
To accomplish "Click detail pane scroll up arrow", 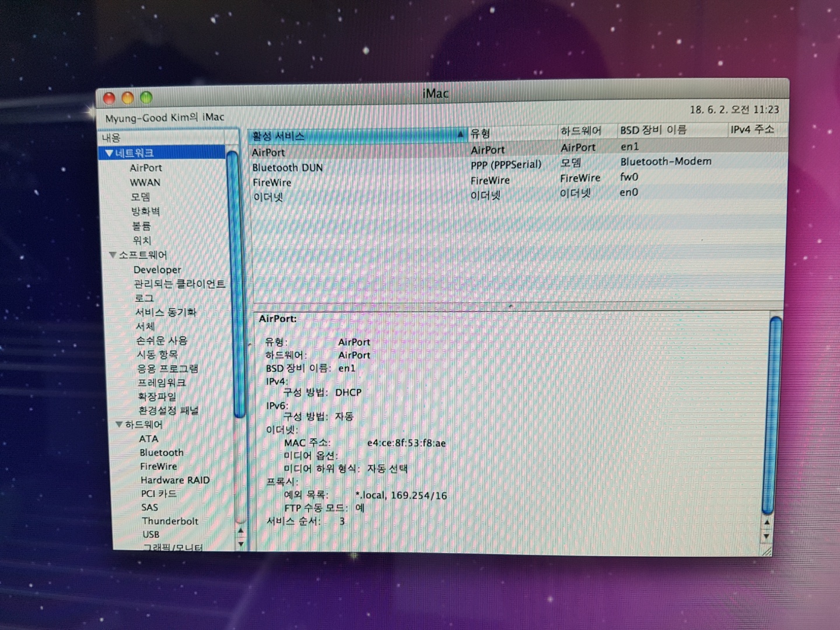I will 766,522.
